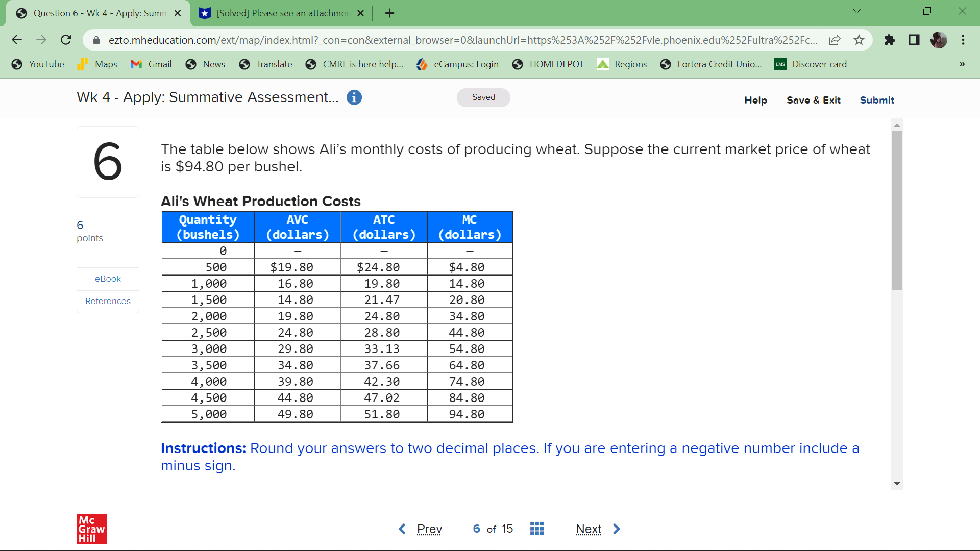Viewport: 980px width, 551px height.
Task: Click the scrollbar down arrow
Action: pyautogui.click(x=897, y=484)
